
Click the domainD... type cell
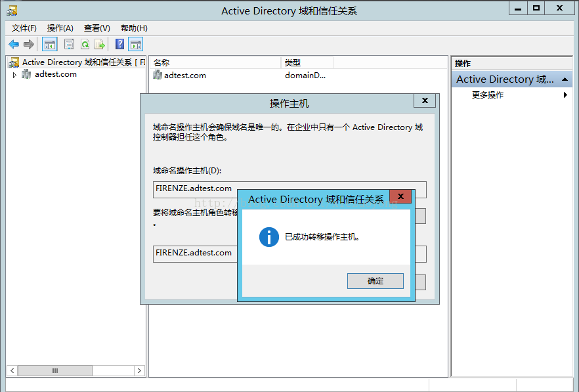coord(305,76)
